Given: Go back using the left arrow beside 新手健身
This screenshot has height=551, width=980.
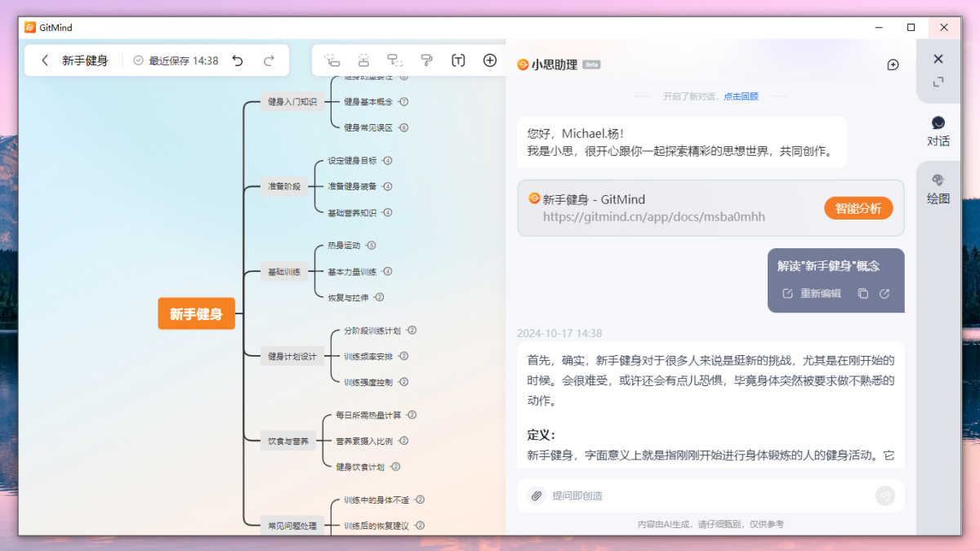Looking at the screenshot, I should [45, 60].
